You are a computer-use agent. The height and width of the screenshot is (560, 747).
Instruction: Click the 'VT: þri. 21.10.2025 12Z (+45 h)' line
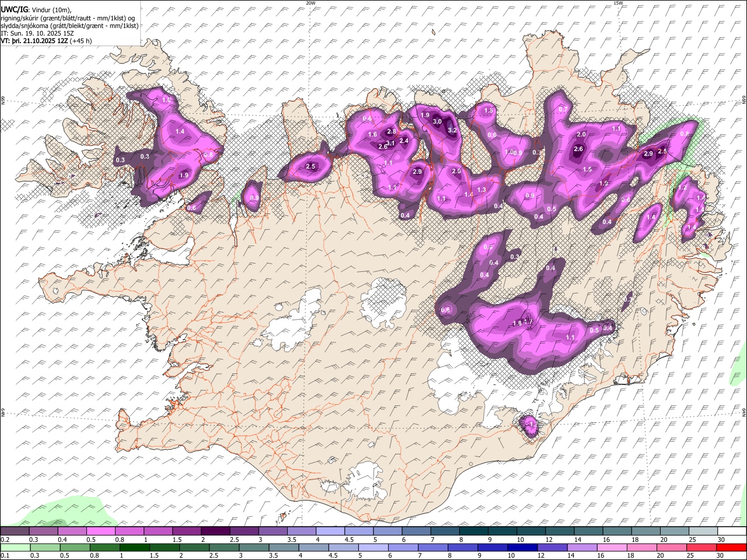46,41
